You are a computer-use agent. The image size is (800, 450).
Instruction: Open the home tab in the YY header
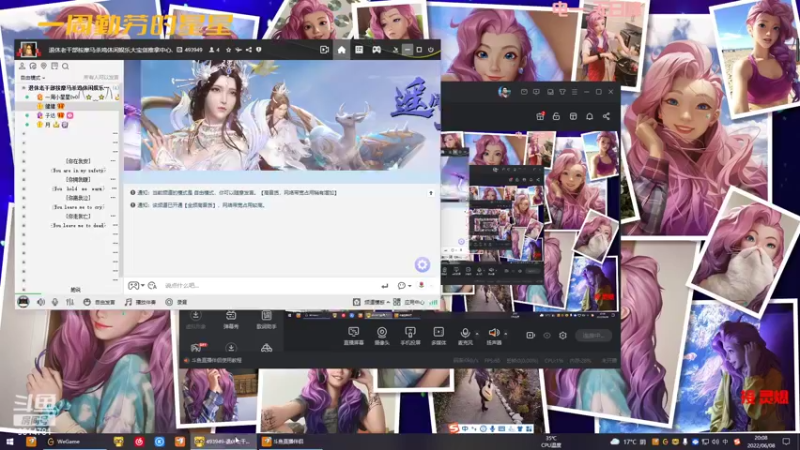click(341, 49)
